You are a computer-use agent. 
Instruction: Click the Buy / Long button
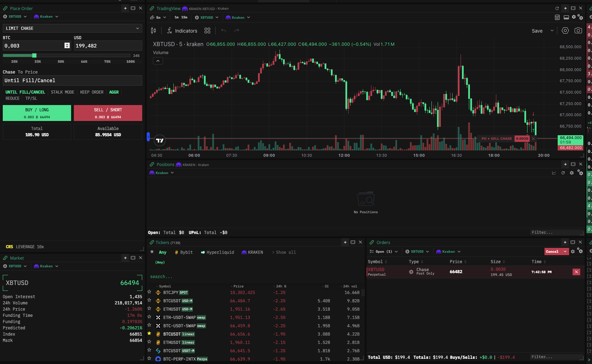click(37, 113)
